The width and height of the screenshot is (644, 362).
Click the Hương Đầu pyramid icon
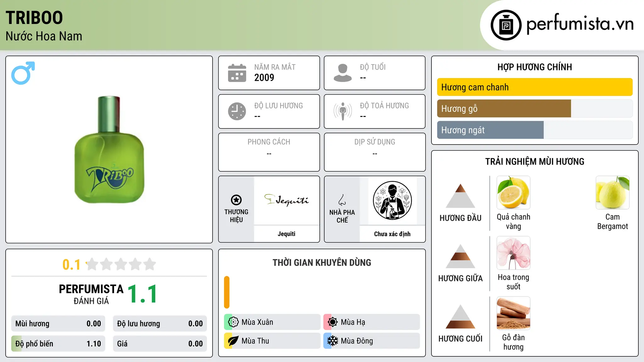(460, 196)
